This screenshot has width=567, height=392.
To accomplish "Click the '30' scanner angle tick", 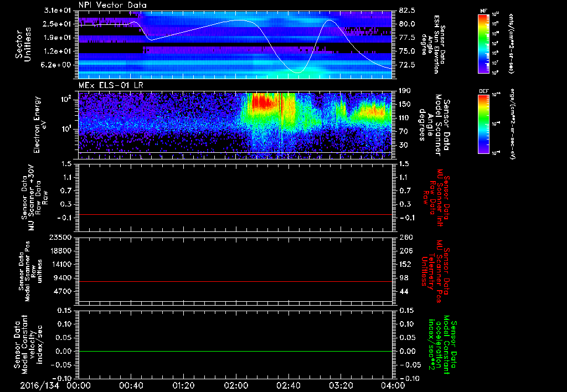I will [x=403, y=145].
